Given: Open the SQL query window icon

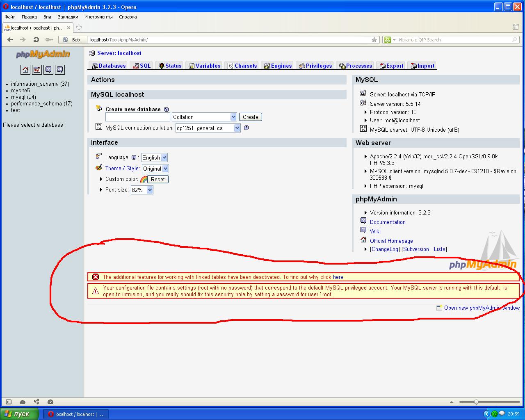Looking at the screenshot, I should click(x=37, y=70).
